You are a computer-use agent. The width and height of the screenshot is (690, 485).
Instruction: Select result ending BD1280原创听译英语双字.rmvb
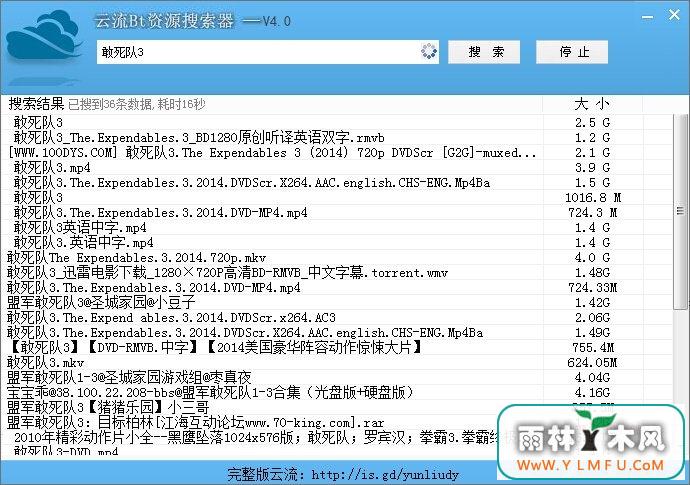[x=199, y=138]
